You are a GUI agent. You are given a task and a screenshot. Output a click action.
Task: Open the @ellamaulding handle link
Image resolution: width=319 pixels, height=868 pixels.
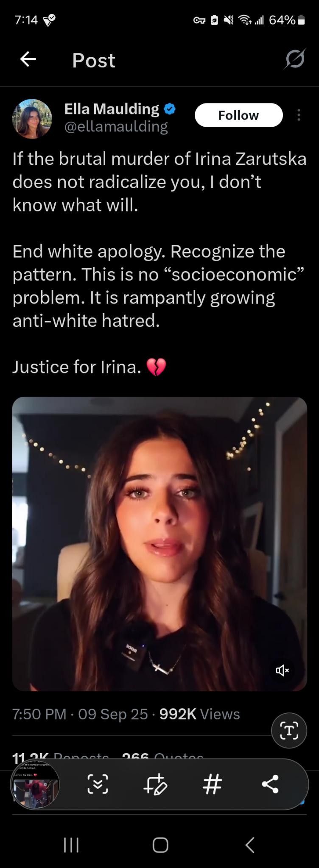pyautogui.click(x=116, y=126)
